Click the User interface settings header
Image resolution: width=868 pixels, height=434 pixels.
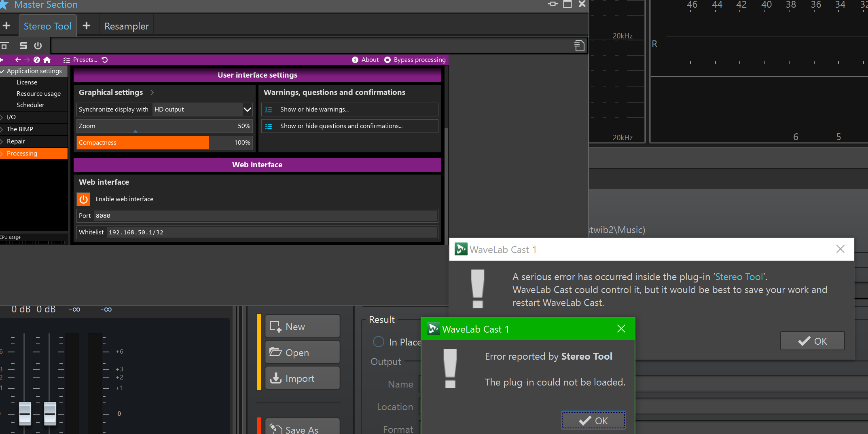(257, 75)
